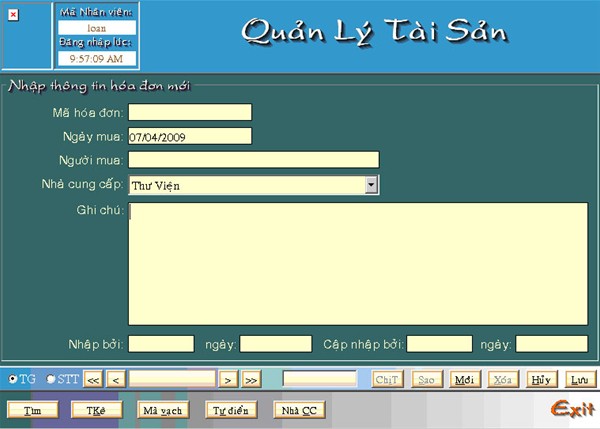The height and width of the screenshot is (429, 600).
Task: Go to previous record with < button
Action: pyautogui.click(x=116, y=379)
